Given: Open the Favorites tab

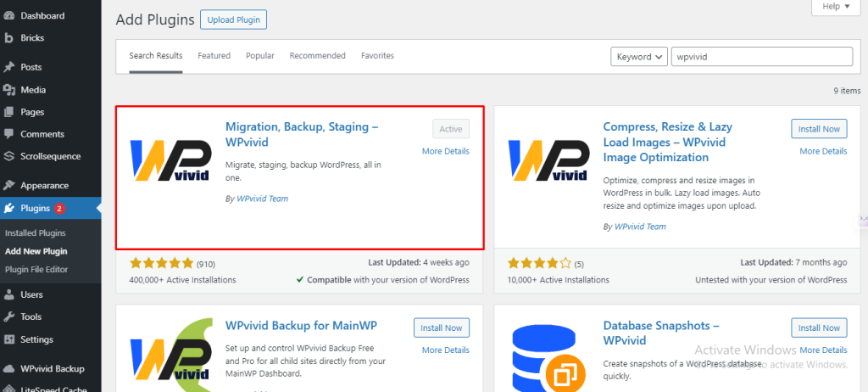Looking at the screenshot, I should coord(377,56).
